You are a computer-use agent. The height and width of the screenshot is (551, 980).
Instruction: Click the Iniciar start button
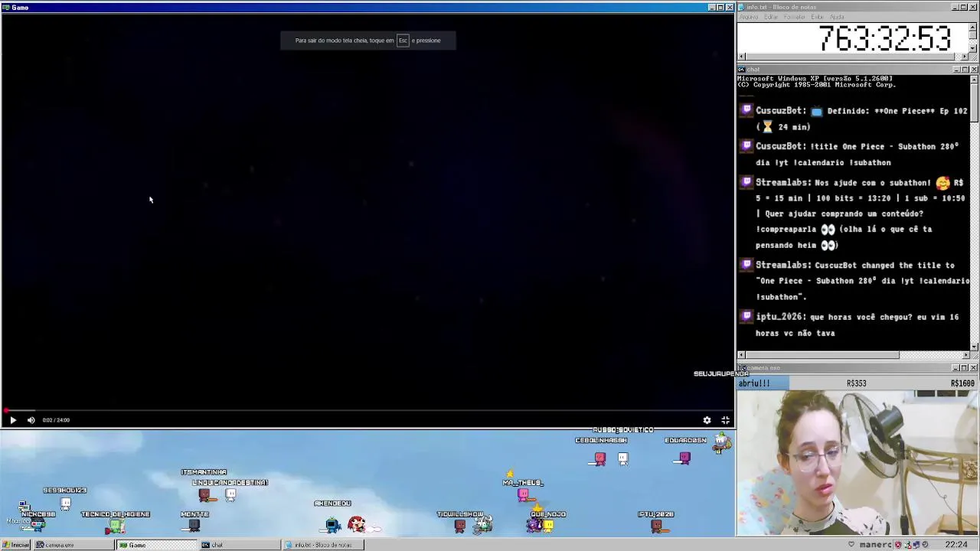click(x=15, y=545)
